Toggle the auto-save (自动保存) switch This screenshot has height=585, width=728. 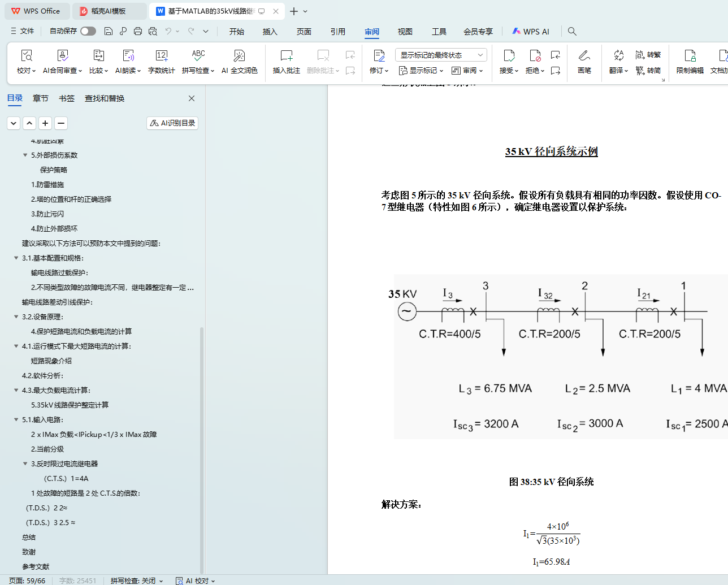pos(88,31)
